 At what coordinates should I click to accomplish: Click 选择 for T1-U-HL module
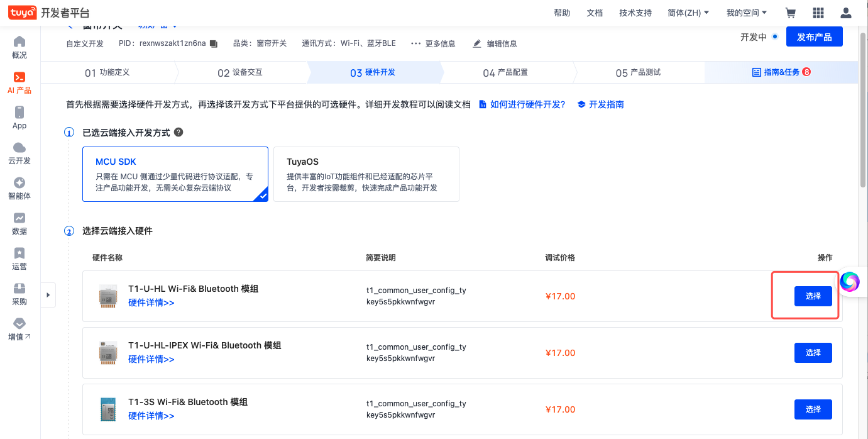pos(813,296)
